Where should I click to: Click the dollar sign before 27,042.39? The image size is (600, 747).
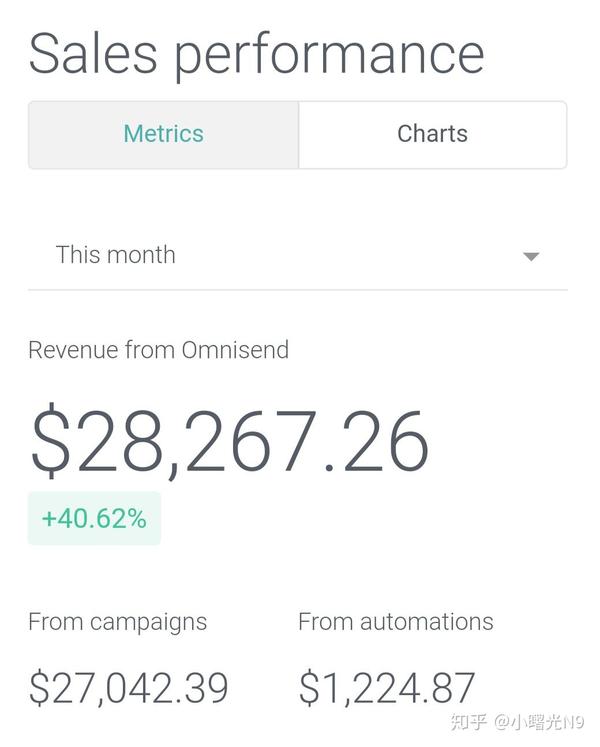[x=39, y=688]
